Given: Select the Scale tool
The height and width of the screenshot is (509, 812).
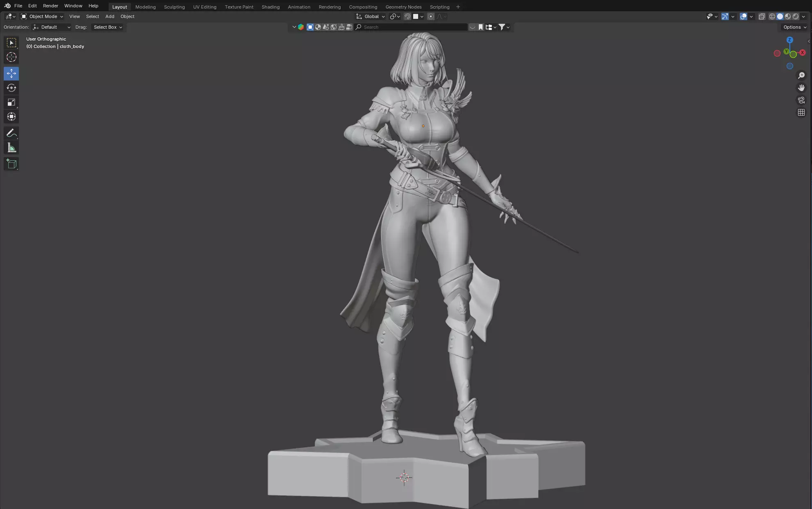Looking at the screenshot, I should [11, 102].
